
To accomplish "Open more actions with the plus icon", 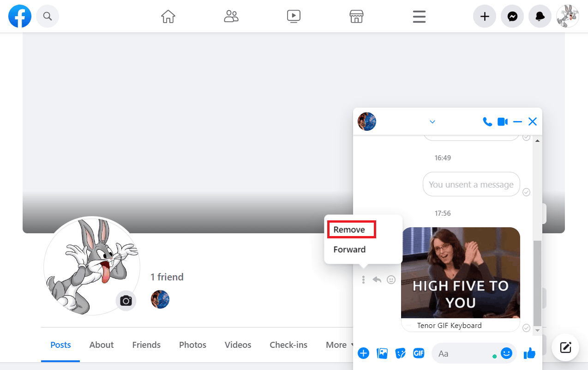I will (363, 353).
